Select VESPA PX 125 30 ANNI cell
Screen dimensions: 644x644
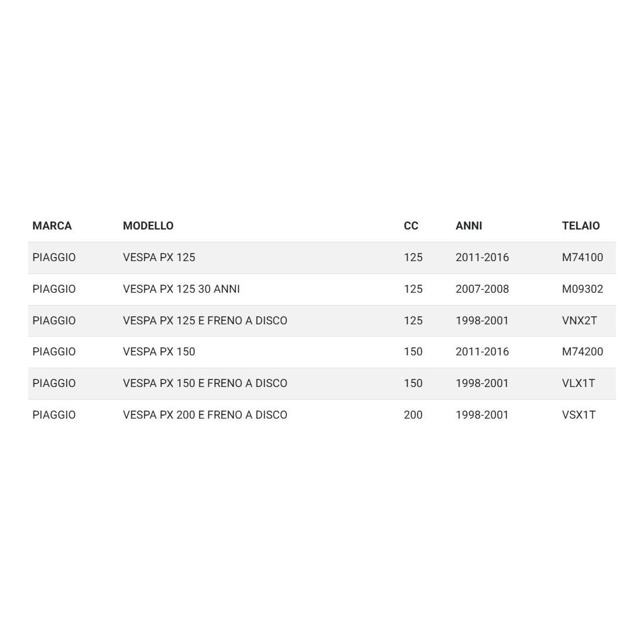[x=181, y=289]
